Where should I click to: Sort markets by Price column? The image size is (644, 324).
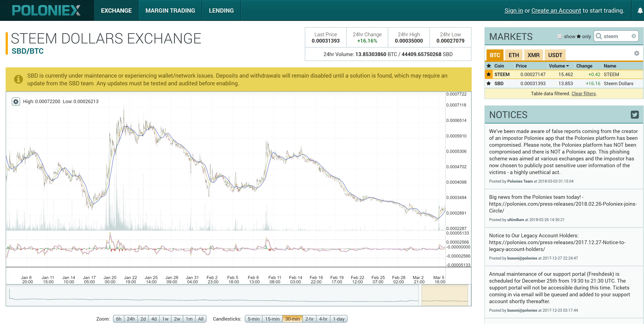tap(521, 66)
